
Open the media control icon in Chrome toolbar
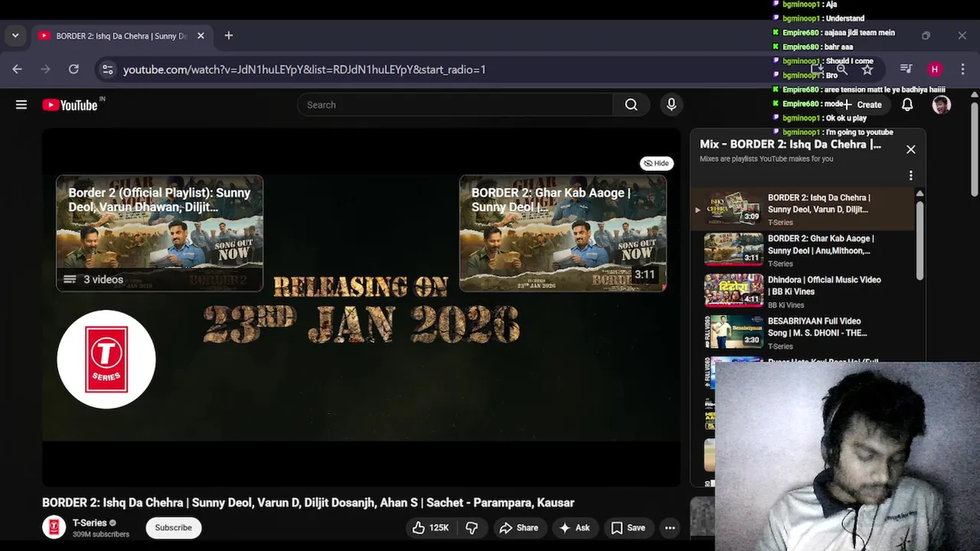pyautogui.click(x=906, y=70)
